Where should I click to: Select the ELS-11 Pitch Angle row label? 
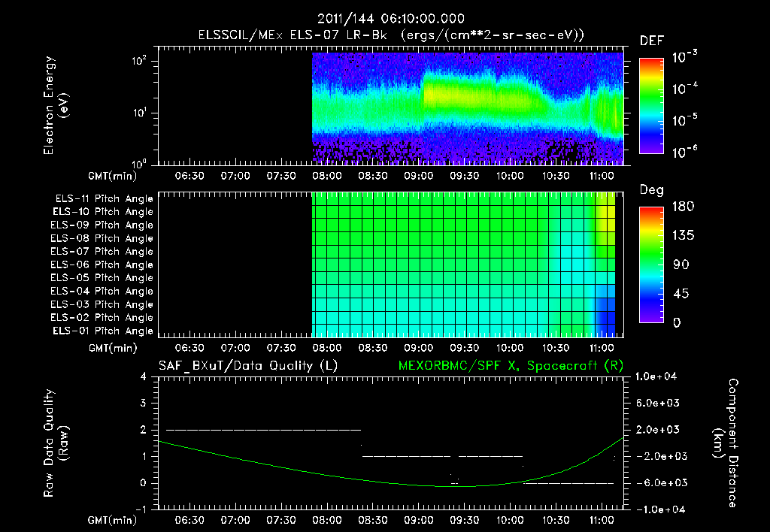click(104, 199)
